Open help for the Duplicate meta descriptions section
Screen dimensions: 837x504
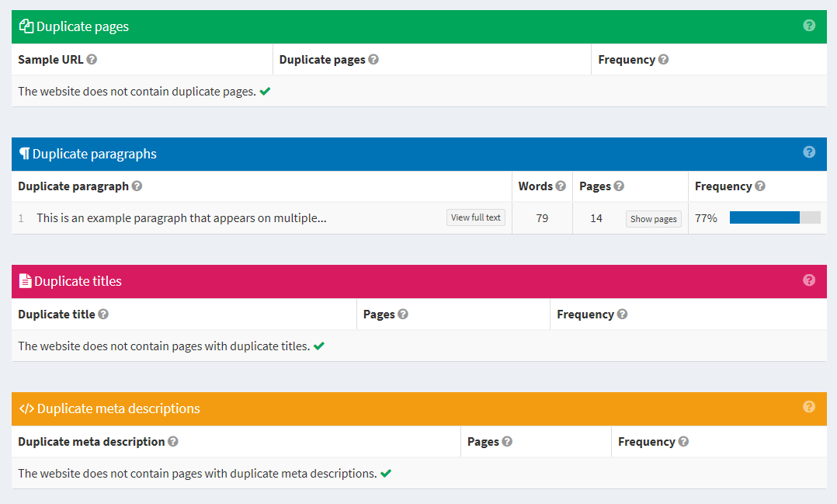coord(809,407)
